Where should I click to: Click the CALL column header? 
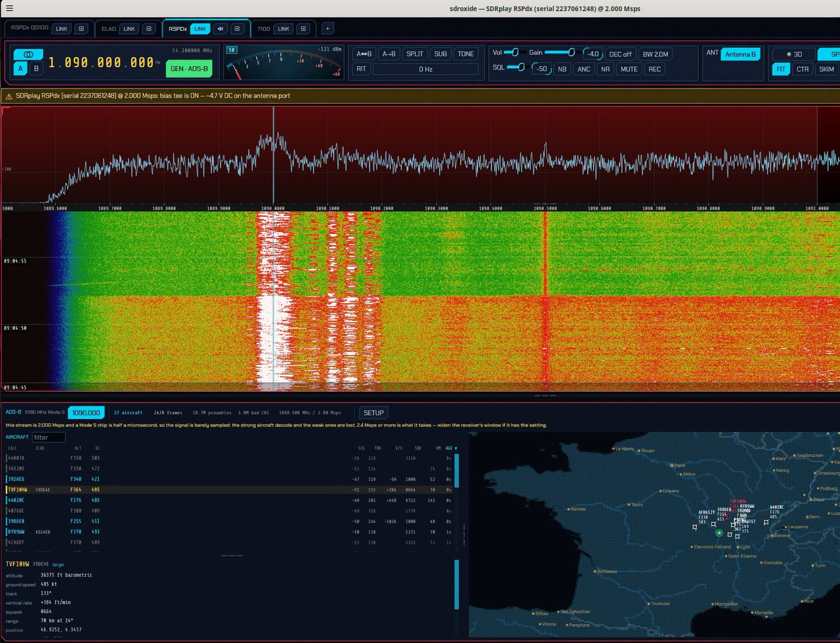(x=12, y=448)
